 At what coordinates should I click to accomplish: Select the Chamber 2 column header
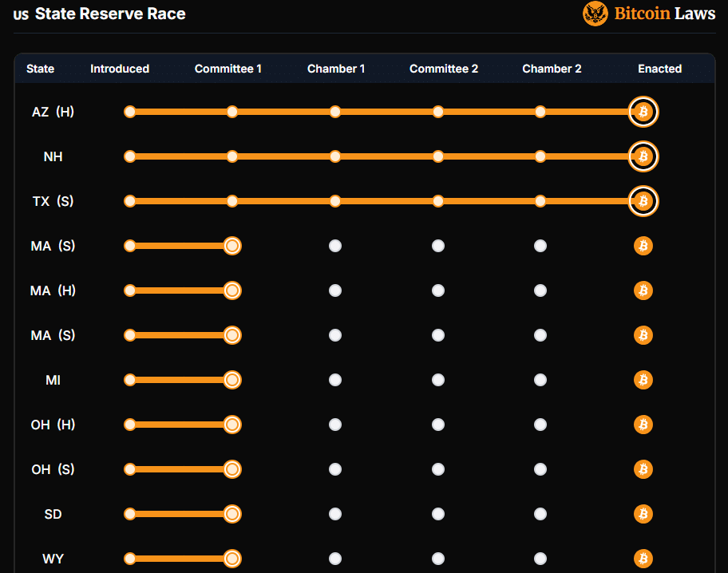[552, 69]
